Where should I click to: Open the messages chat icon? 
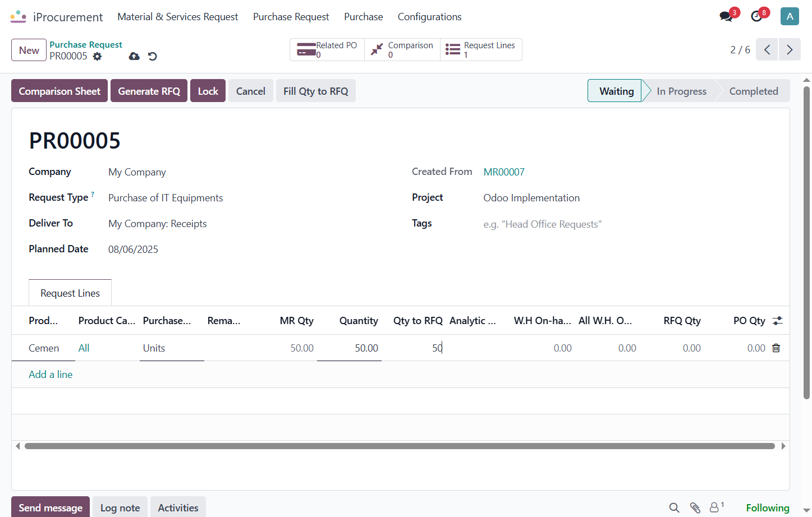(726, 16)
